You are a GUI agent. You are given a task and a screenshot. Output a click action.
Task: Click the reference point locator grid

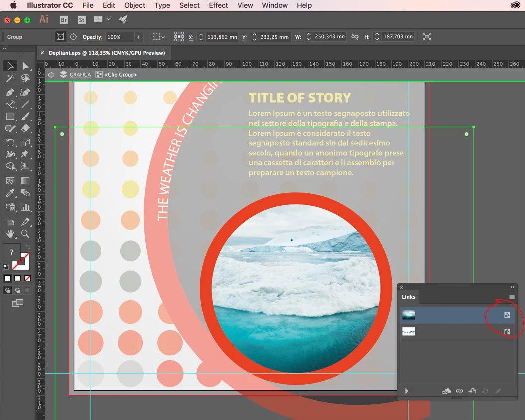click(x=179, y=37)
